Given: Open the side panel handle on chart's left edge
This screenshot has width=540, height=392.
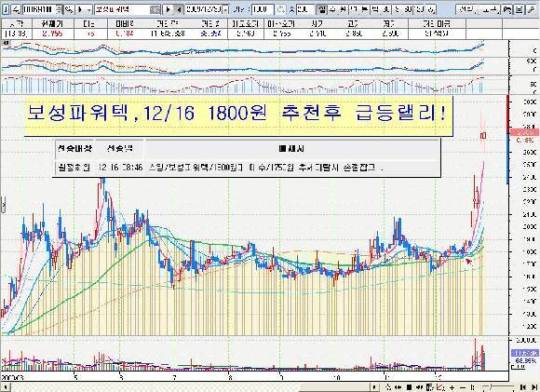Looking at the screenshot, I should pyautogui.click(x=3, y=205).
